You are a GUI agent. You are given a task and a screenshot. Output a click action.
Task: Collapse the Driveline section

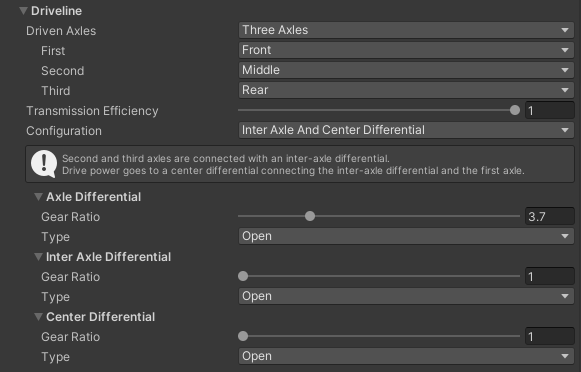(23, 11)
